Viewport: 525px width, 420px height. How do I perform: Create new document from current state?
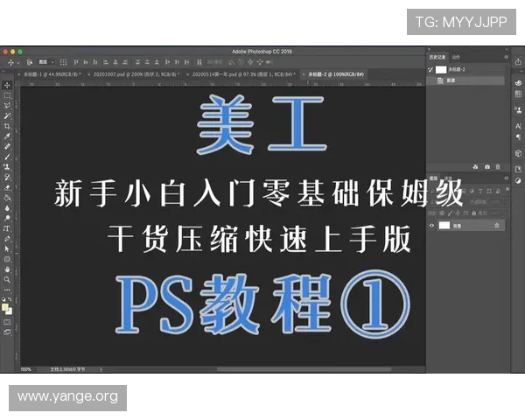pyautogui.click(x=475, y=167)
